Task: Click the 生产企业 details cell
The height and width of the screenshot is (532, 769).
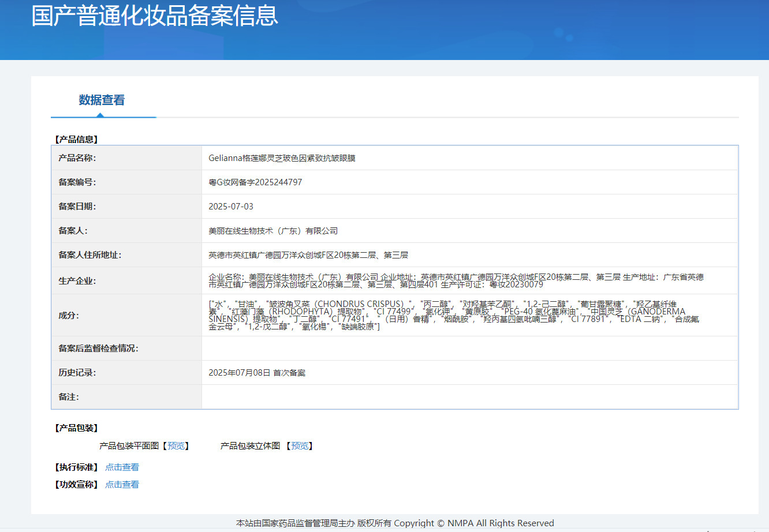Action: coord(470,280)
